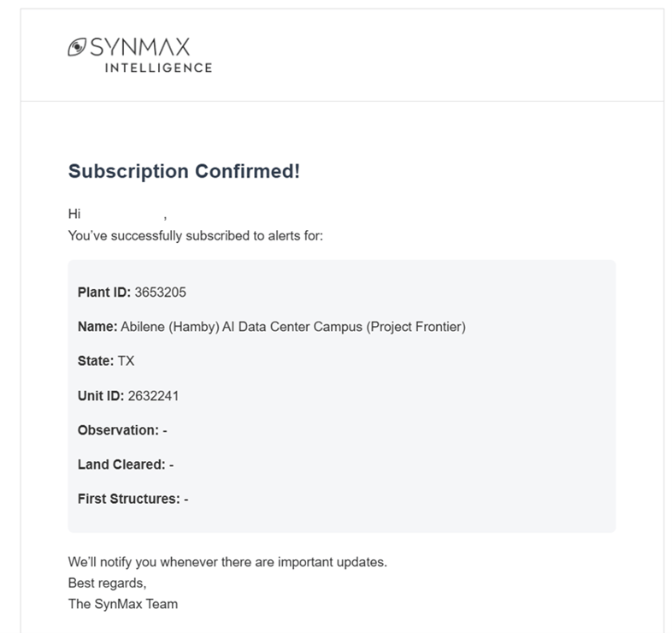Viewport: 672px width, 633px height.
Task: Click the INTELLIGENCE text under logo
Action: (158, 68)
